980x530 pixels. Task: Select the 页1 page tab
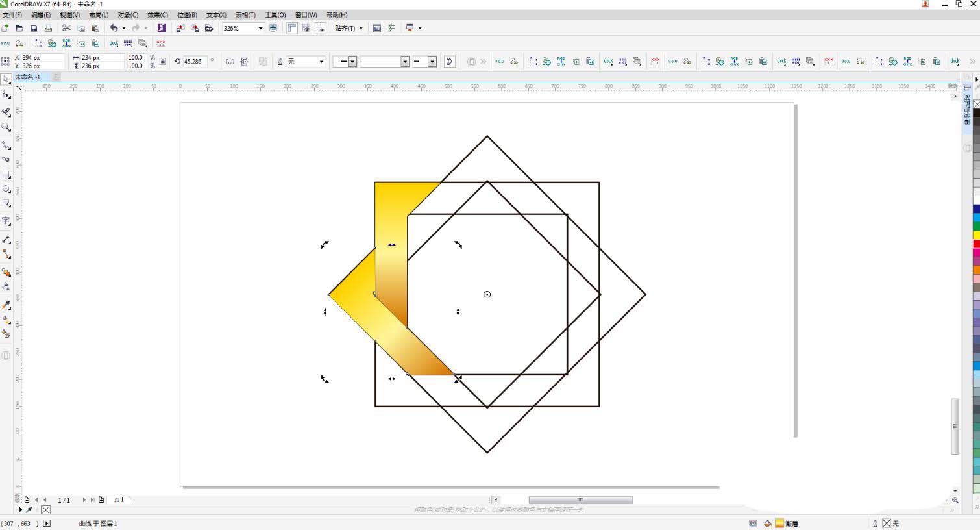coord(119,500)
